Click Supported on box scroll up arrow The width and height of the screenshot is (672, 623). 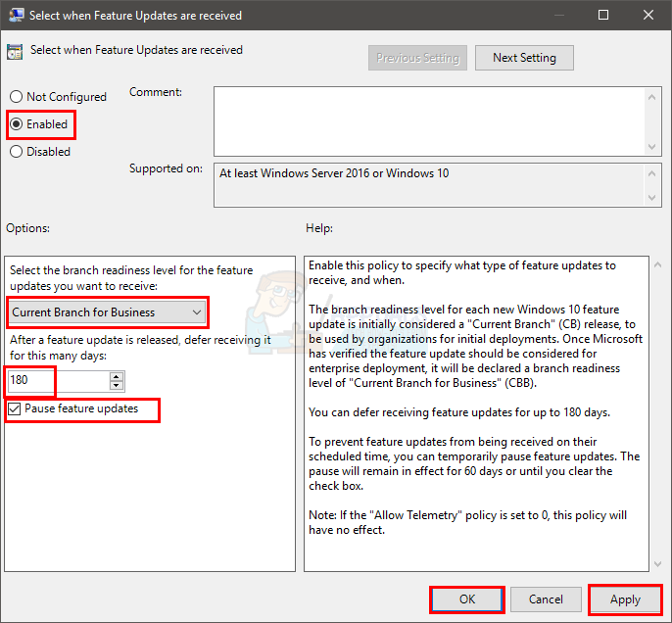point(651,173)
